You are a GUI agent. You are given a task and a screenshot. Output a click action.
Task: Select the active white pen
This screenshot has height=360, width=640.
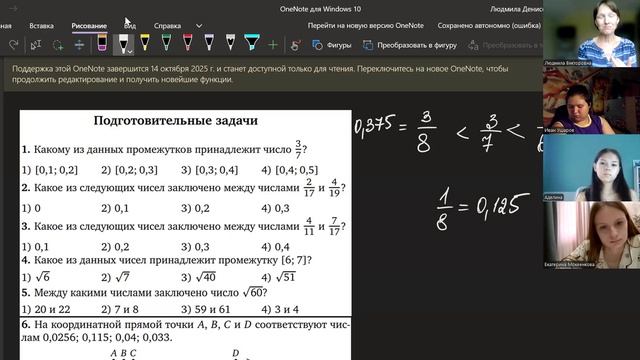(x=122, y=44)
